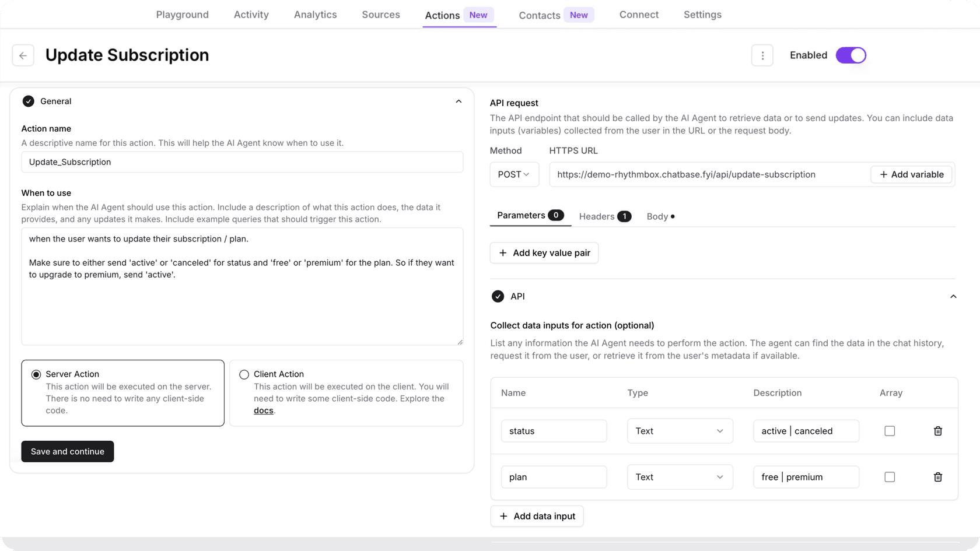980x551 pixels.
Task: Switch to the Body request tab
Action: point(660,216)
